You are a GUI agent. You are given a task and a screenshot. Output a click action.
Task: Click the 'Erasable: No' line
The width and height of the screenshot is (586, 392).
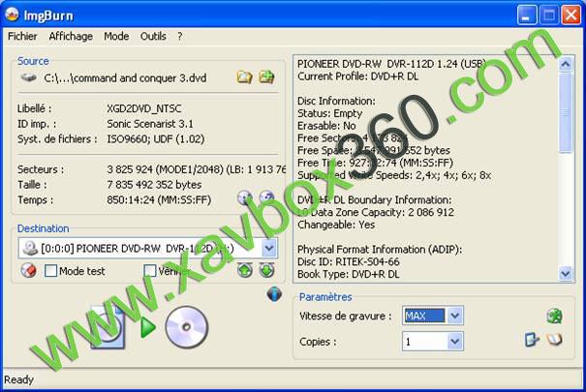326,126
